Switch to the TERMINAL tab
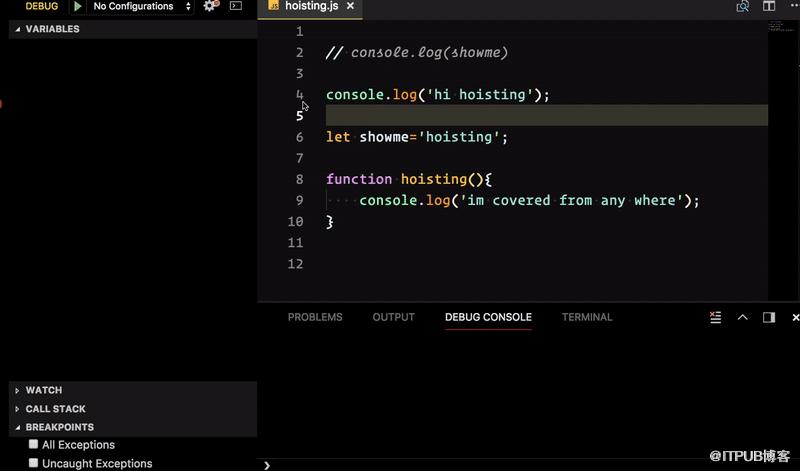 tap(587, 317)
